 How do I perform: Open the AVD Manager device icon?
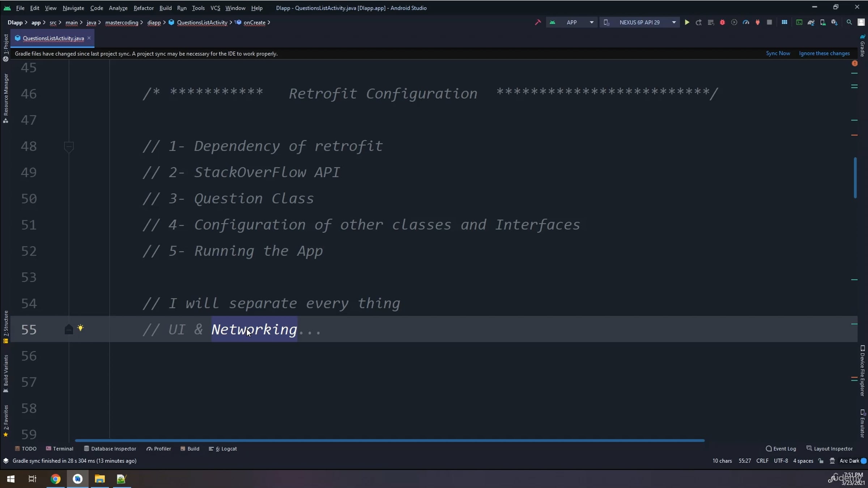pos(823,22)
